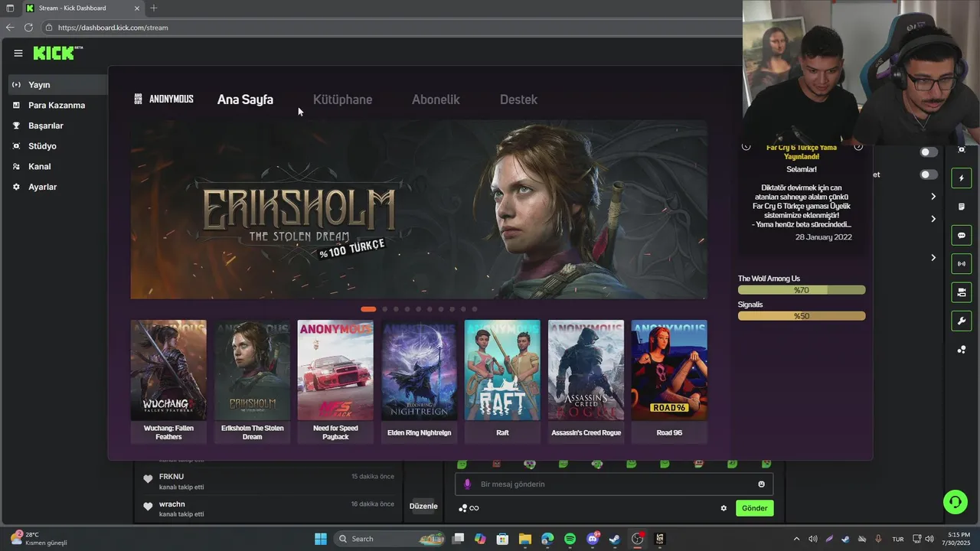Toggle the upper switch in the right panel
Viewport: 980px width, 551px height.
pos(929,152)
